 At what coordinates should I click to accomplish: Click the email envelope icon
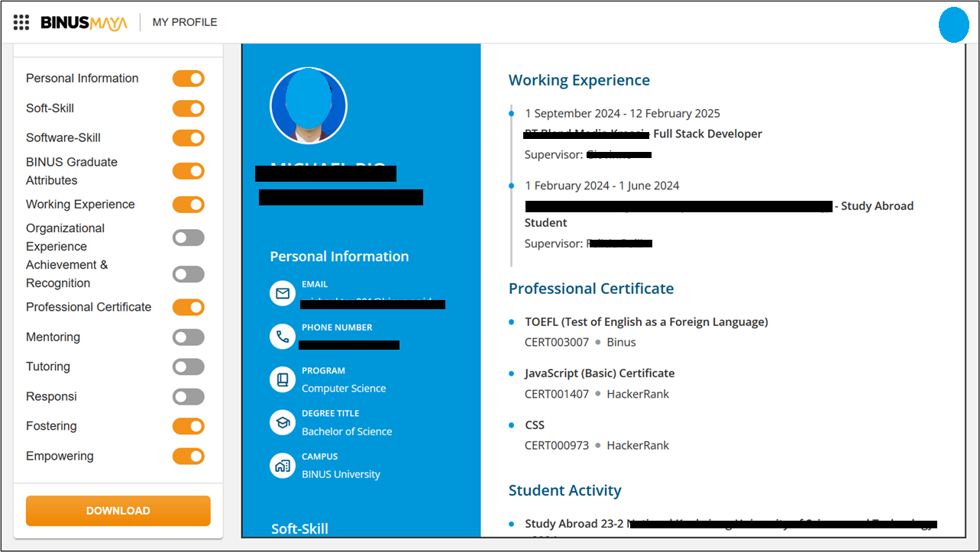click(x=283, y=293)
